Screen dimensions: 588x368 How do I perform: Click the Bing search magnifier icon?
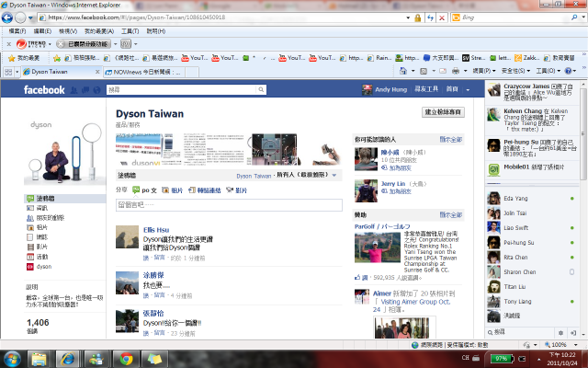pos(574,17)
